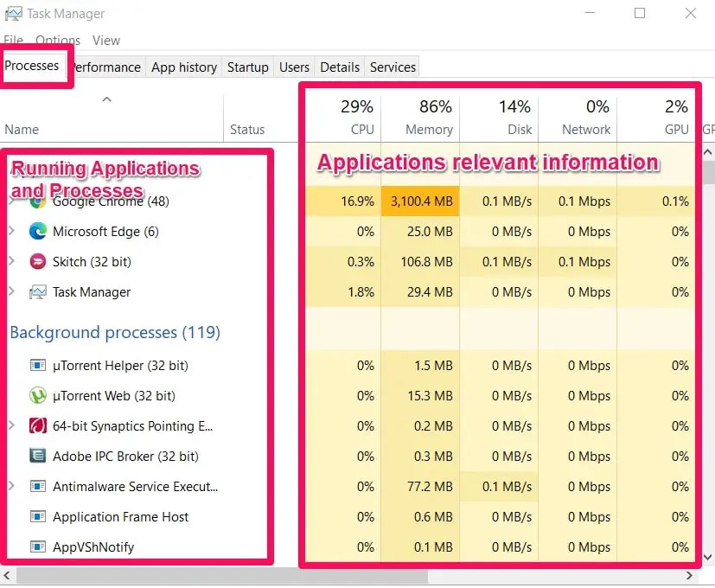The width and height of the screenshot is (715, 588).
Task: Switch to the Users tab
Action: pyautogui.click(x=294, y=67)
